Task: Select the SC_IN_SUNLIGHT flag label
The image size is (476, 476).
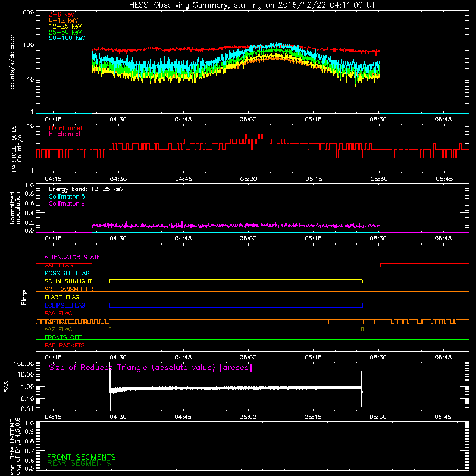Action: (x=68, y=281)
